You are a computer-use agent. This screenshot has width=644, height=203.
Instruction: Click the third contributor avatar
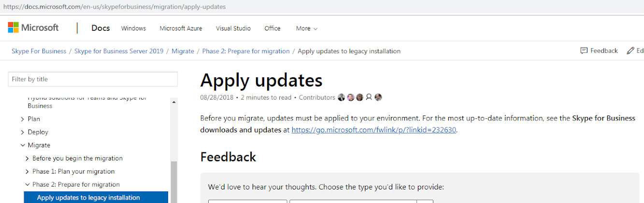click(360, 97)
